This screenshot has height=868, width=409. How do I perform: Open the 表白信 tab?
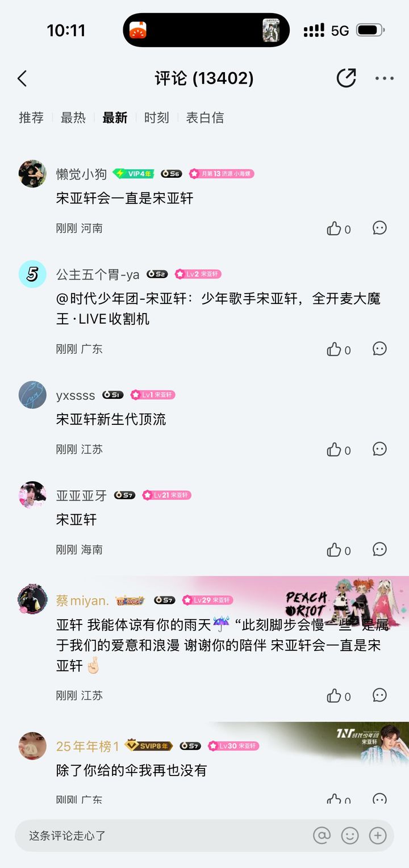pyautogui.click(x=205, y=118)
